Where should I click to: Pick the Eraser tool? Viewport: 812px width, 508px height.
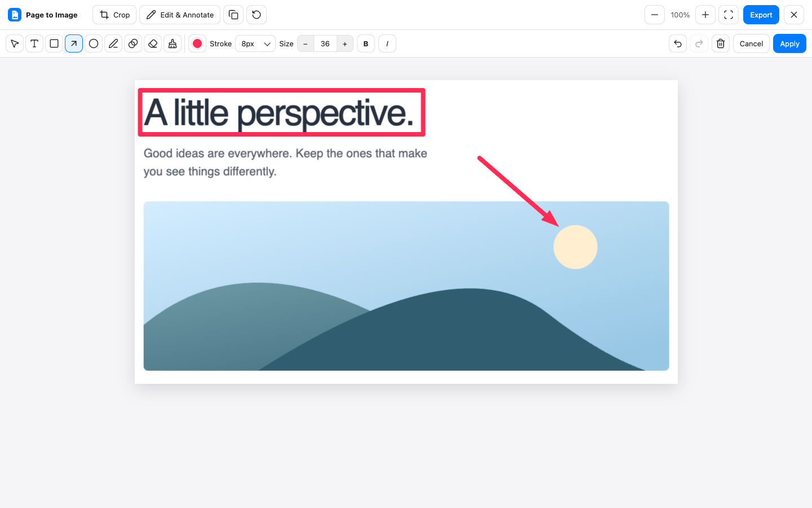point(153,43)
